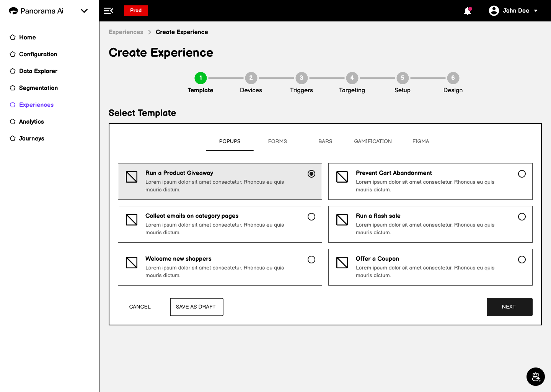This screenshot has height=392, width=551.
Task: Click Create Experience breadcrumb text
Action: (182, 32)
